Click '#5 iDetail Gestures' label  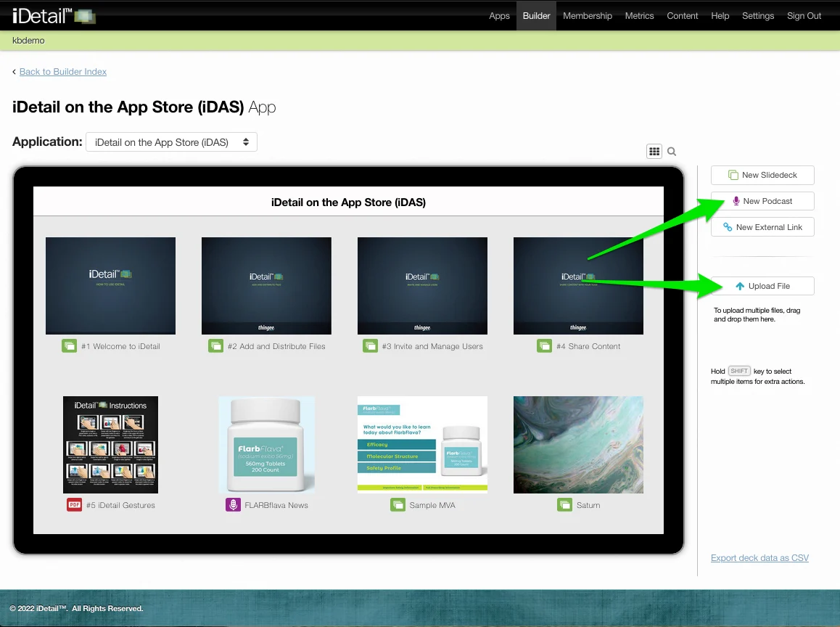point(120,505)
